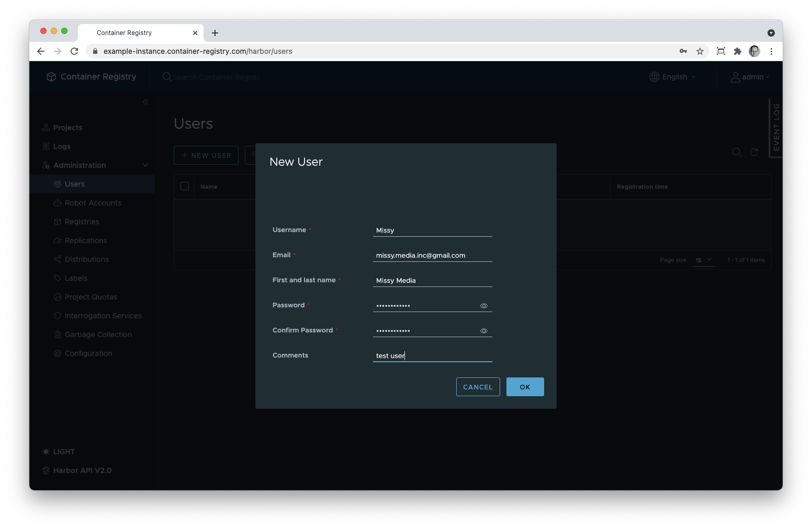Click the admin user profile icon
This screenshot has height=529, width=812.
pyautogui.click(x=736, y=77)
